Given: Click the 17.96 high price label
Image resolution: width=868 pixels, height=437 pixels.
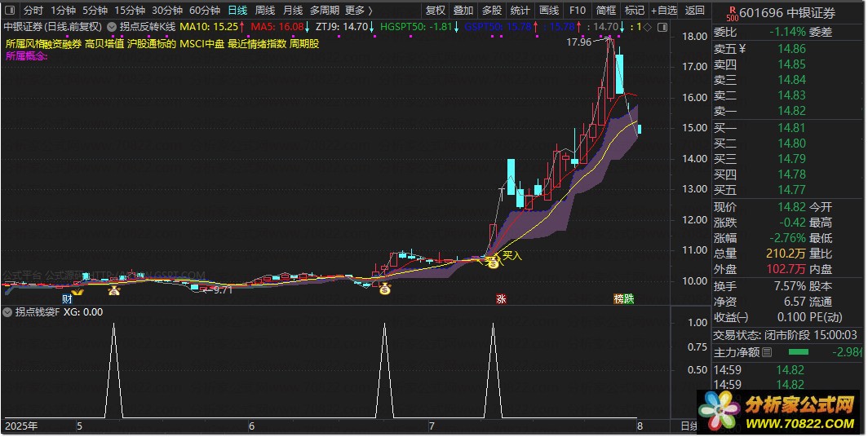Looking at the screenshot, I should (579, 42).
